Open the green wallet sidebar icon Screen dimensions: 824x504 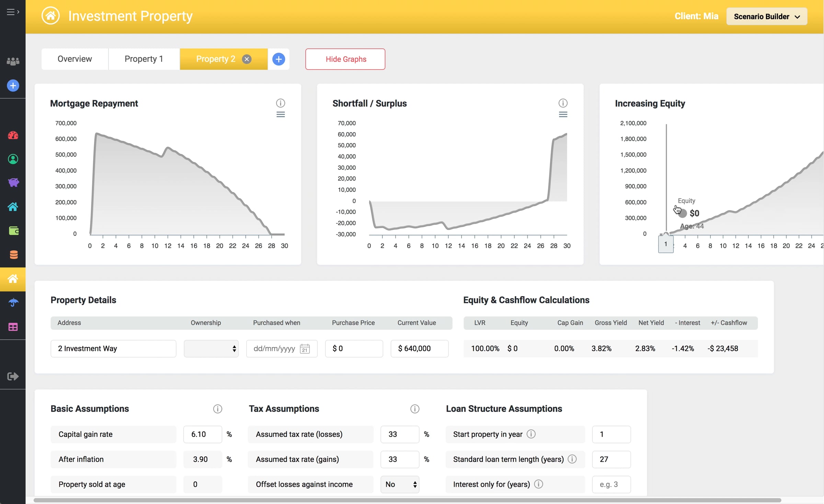(x=13, y=231)
